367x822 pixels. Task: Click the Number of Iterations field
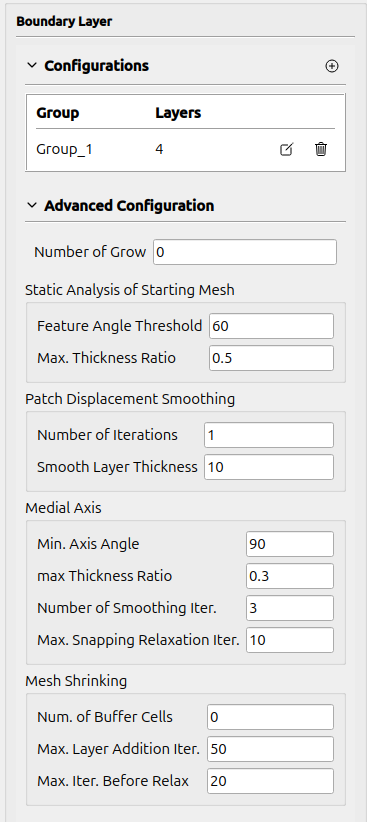269,435
